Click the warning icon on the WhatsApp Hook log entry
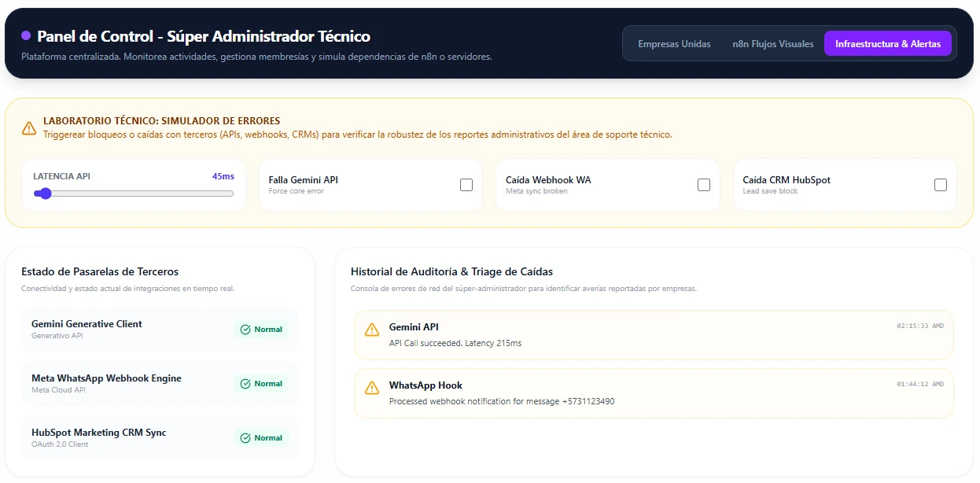 [372, 388]
